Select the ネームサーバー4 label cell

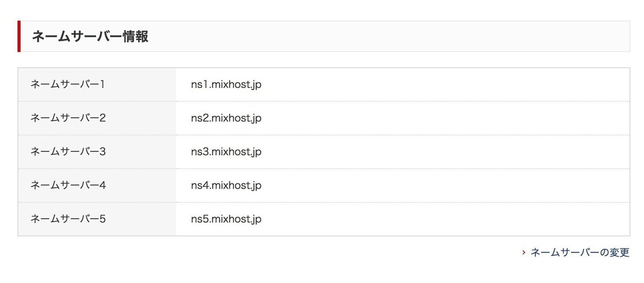click(x=68, y=185)
